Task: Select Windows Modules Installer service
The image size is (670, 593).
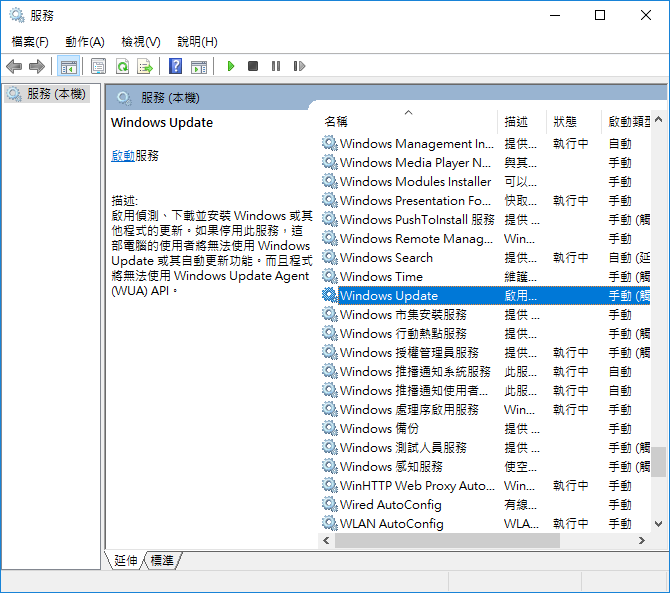Action: click(486, 182)
